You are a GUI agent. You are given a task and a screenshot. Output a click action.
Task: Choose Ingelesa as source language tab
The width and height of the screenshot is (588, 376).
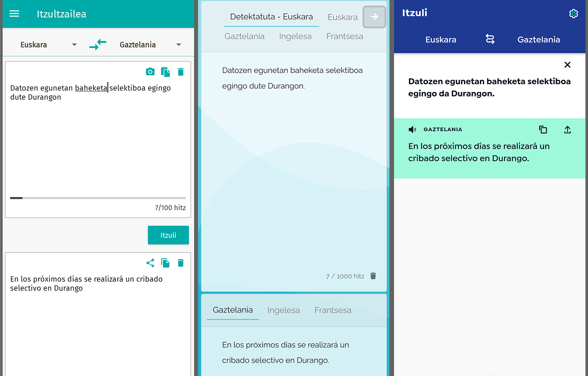point(295,36)
